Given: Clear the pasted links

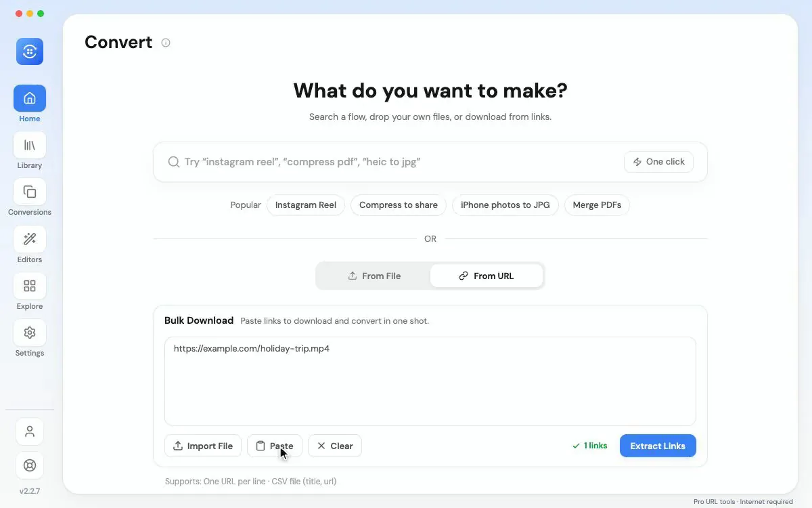Looking at the screenshot, I should click(335, 446).
